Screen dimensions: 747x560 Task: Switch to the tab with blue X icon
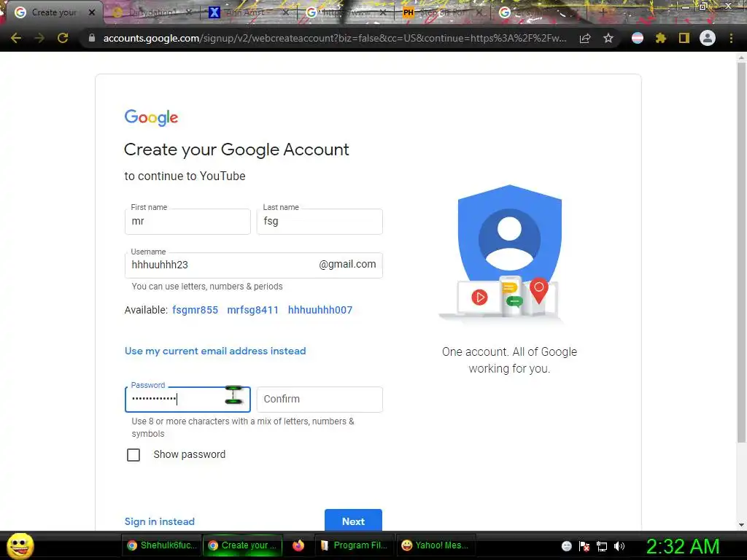[x=248, y=12]
